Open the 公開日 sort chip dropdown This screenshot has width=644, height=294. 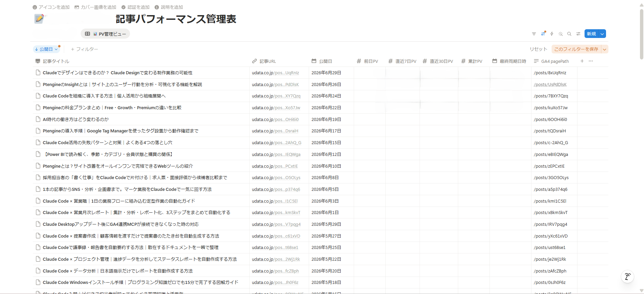click(x=47, y=49)
